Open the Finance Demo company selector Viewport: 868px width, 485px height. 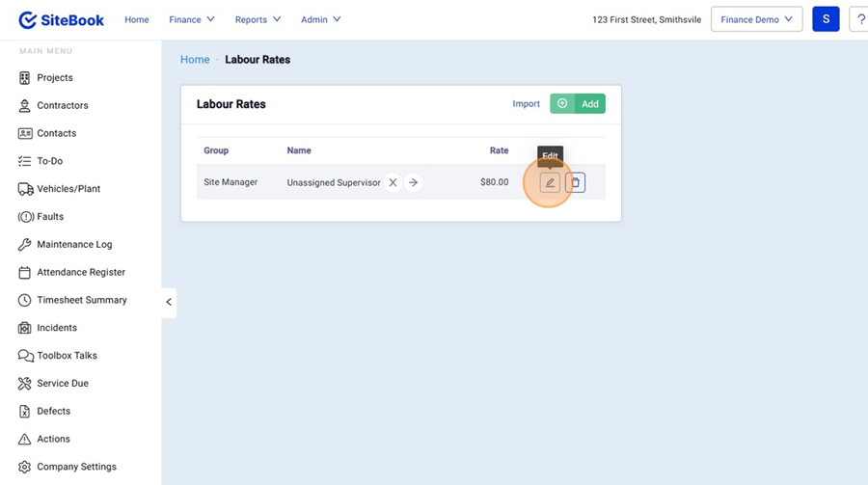[x=756, y=19]
